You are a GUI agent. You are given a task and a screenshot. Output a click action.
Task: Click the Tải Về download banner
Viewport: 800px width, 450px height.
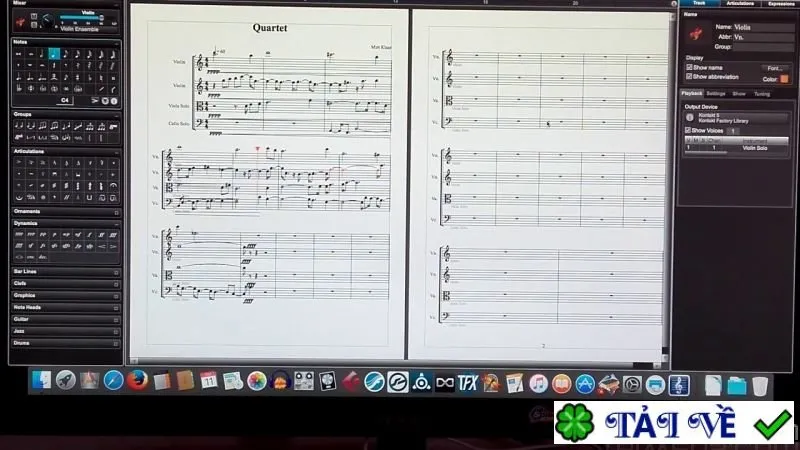coord(673,422)
